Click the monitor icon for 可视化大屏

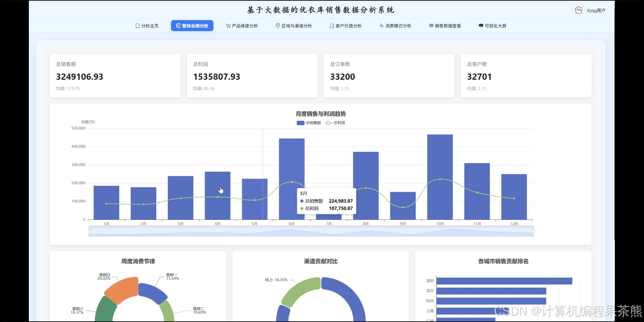pos(481,25)
